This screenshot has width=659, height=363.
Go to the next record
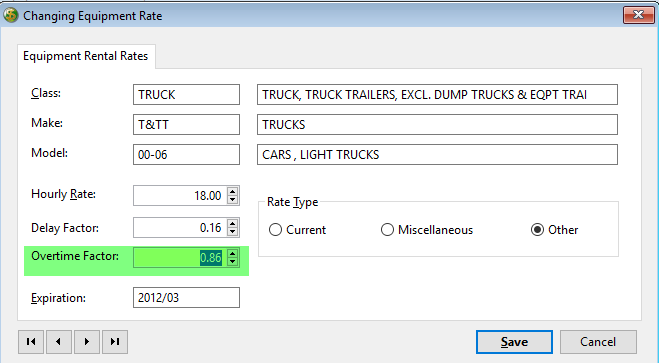click(87, 342)
